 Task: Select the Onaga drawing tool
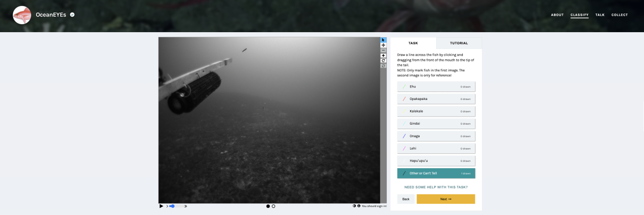pyautogui.click(x=436, y=136)
